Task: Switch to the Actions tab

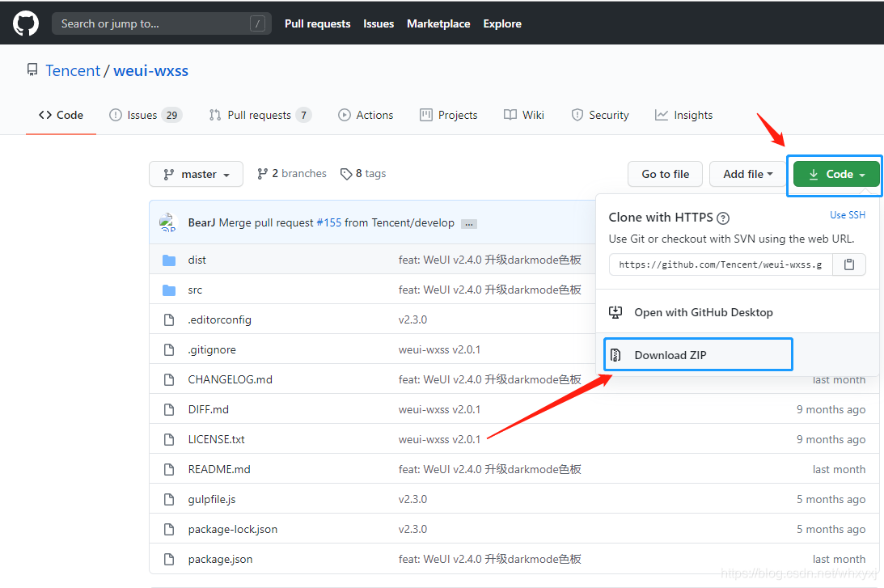Action: click(366, 115)
